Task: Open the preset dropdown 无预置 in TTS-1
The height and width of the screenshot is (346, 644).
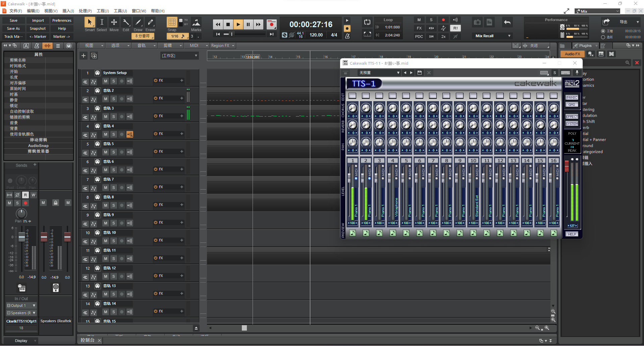Action: [379, 73]
